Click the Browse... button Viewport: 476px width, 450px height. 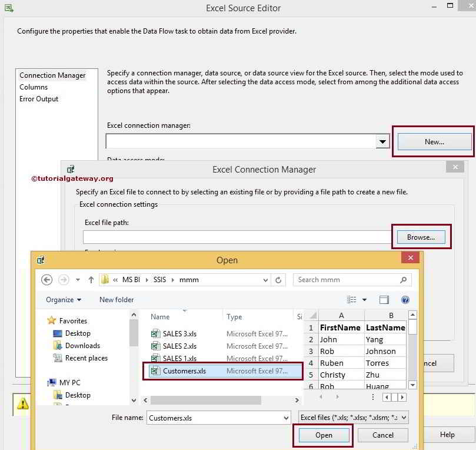(x=421, y=237)
